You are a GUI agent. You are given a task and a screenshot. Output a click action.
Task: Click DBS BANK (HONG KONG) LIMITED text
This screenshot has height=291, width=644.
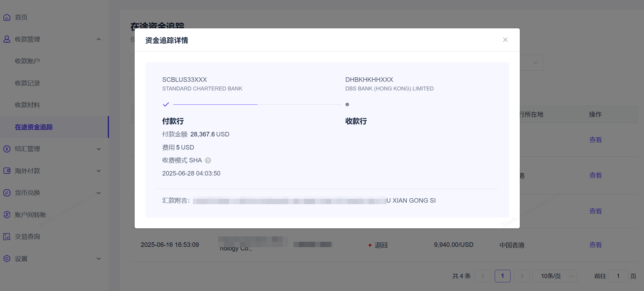point(389,89)
